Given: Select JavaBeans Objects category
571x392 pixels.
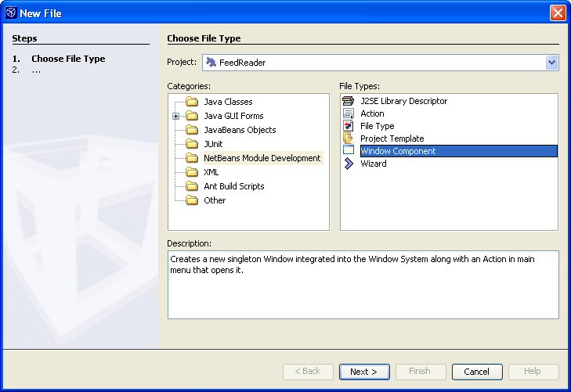Looking at the screenshot, I should point(240,130).
